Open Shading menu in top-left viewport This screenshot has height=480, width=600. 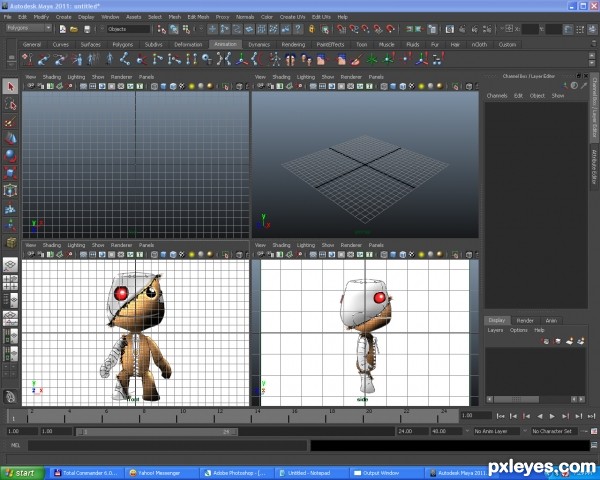[52, 77]
